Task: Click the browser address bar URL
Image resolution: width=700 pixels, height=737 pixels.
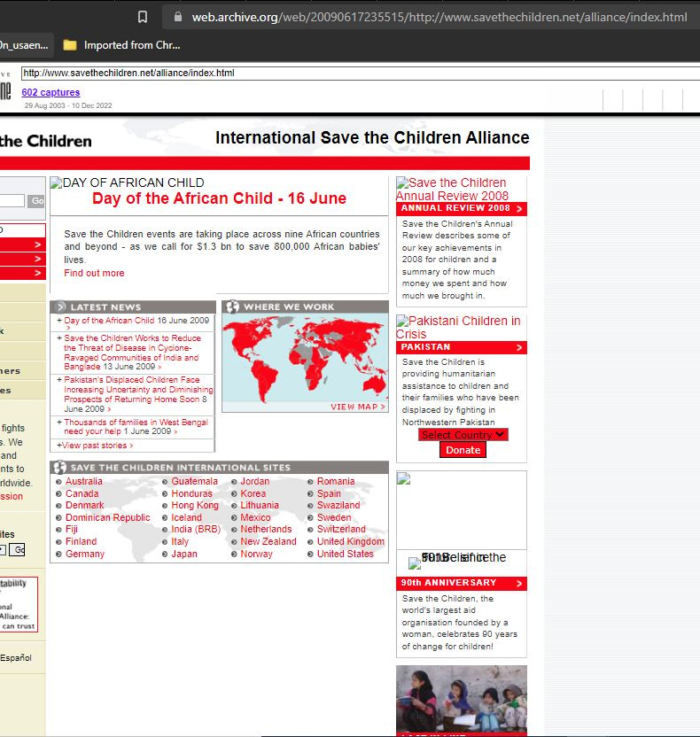Action: pos(439,18)
